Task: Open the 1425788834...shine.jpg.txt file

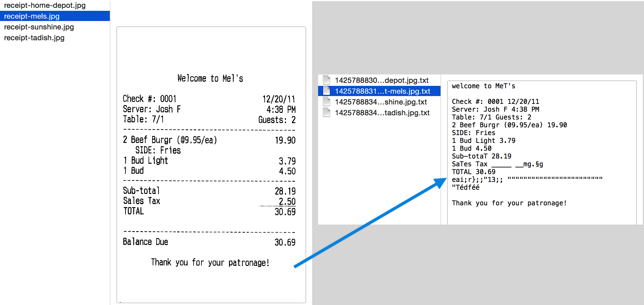Action: (379, 102)
